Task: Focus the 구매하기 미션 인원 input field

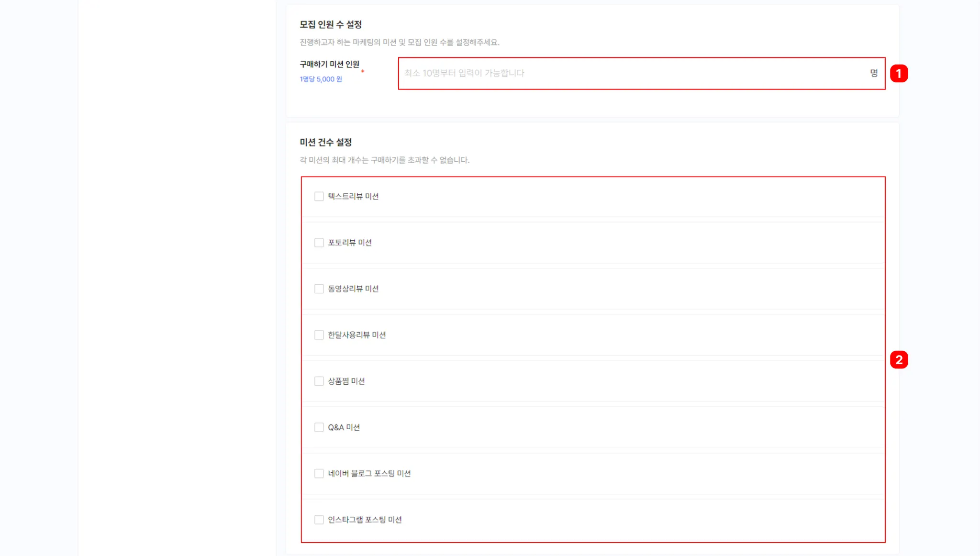Action: pyautogui.click(x=641, y=73)
